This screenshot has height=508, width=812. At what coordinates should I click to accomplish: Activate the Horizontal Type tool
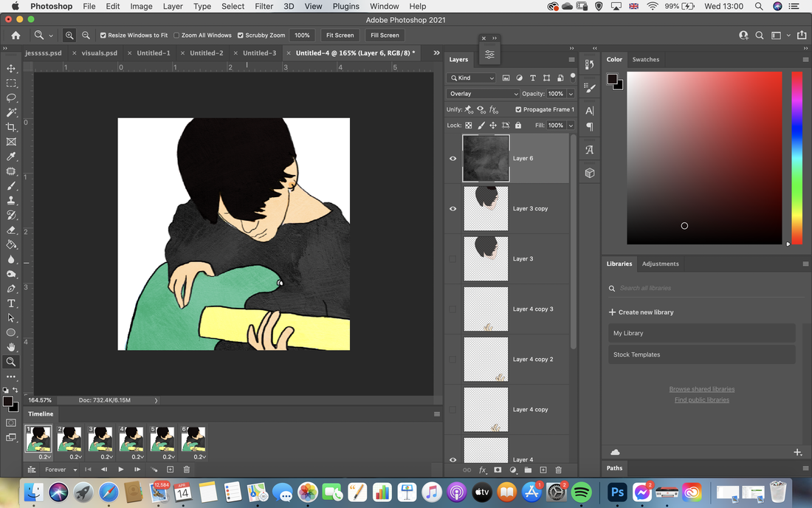coord(11,303)
